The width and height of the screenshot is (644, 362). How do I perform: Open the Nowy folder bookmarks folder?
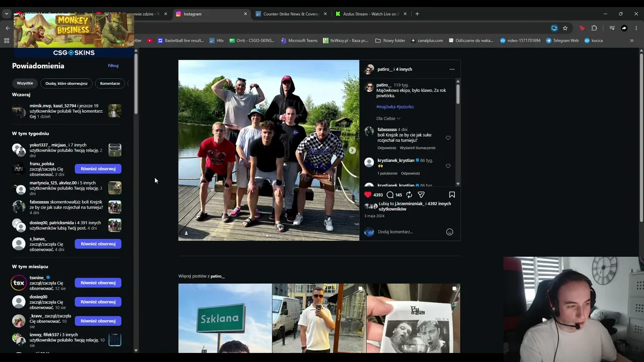[390, 41]
